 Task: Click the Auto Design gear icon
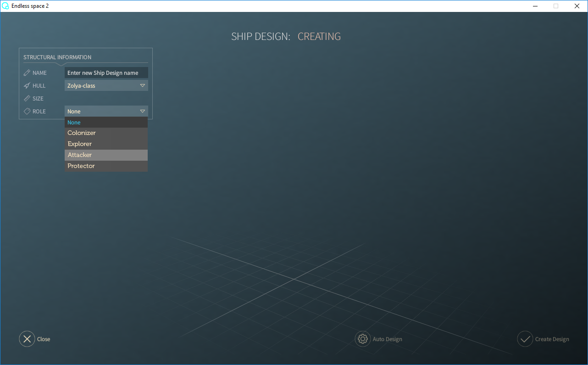click(362, 339)
